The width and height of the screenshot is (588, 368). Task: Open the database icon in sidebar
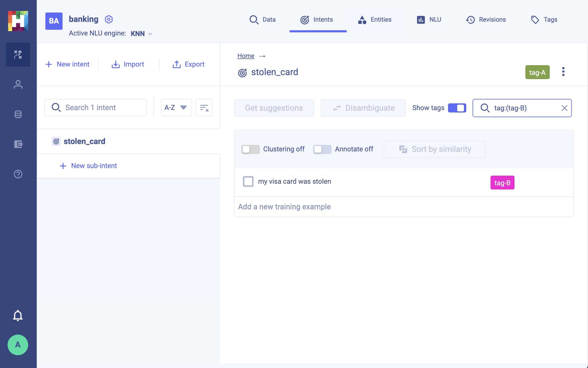[18, 114]
